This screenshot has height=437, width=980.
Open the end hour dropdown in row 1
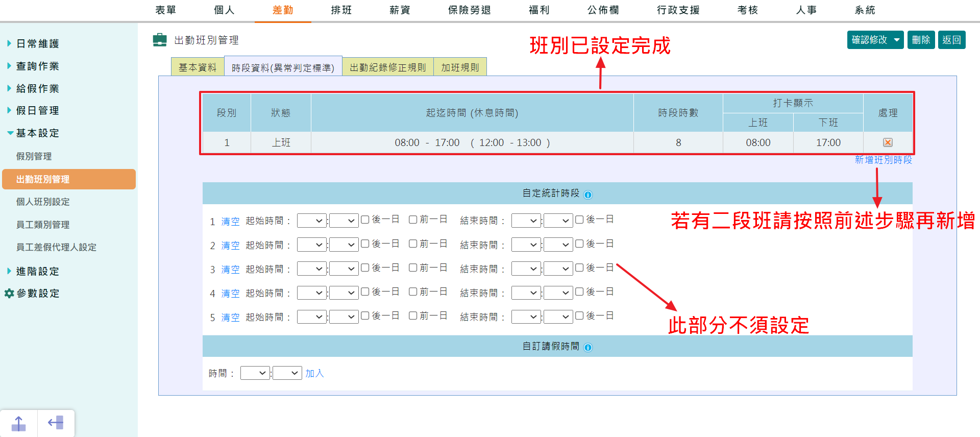[x=526, y=221]
